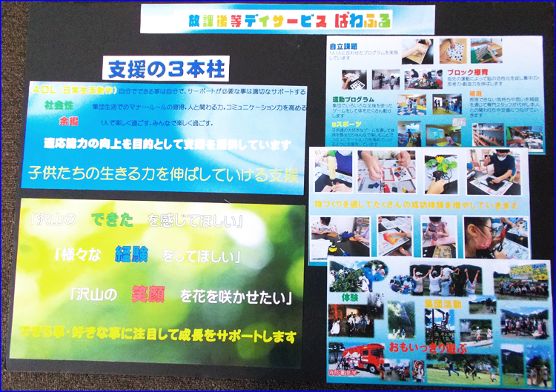
Task: Click the yellow 余暇 label
Action: 68,121
